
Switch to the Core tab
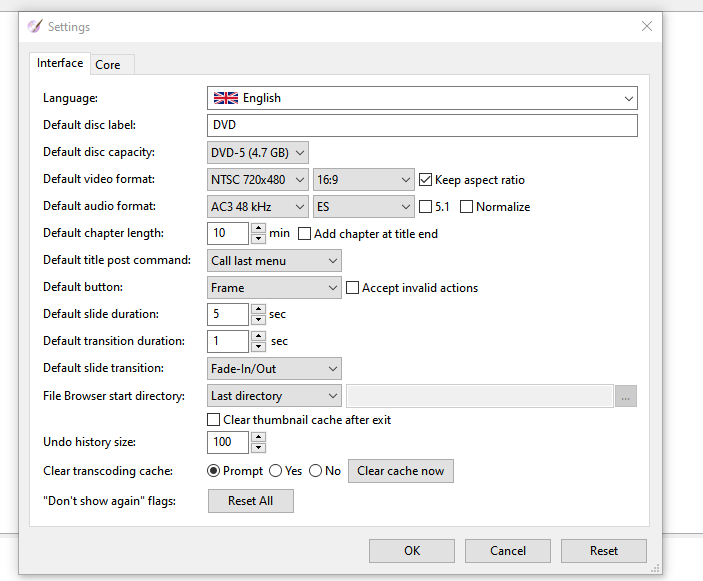coord(108,65)
